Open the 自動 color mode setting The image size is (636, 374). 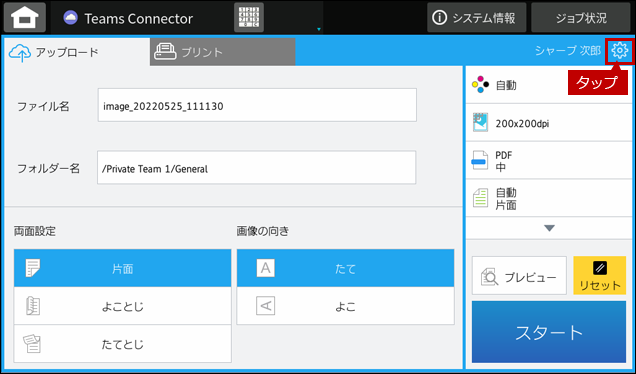click(549, 85)
